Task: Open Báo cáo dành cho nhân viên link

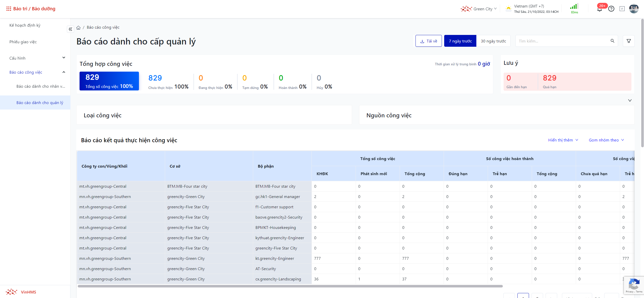Action: pos(41,86)
